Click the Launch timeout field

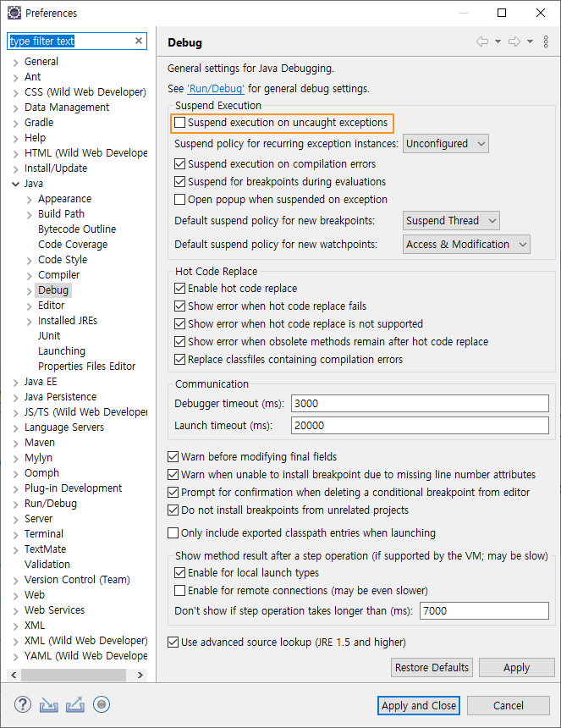point(420,425)
